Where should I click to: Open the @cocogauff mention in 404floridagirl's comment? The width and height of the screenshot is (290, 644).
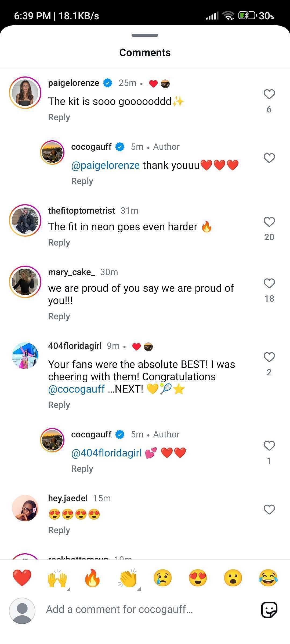(77, 389)
